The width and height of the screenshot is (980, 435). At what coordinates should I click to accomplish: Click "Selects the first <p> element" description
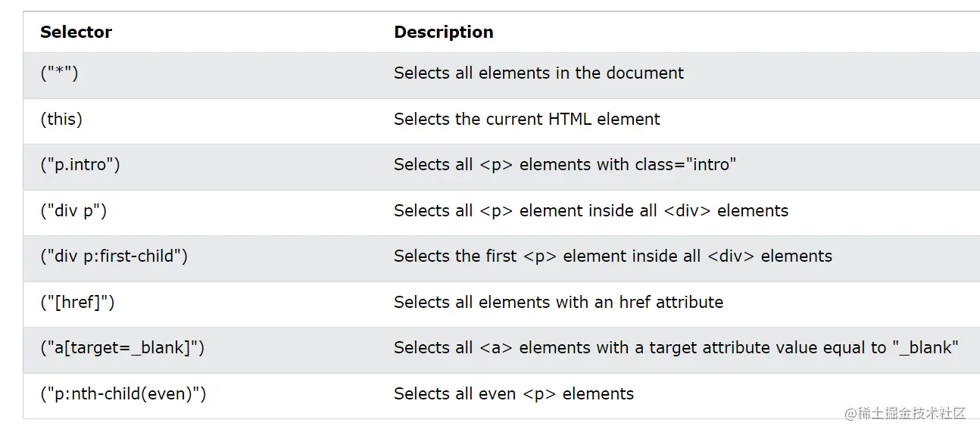pos(613,256)
